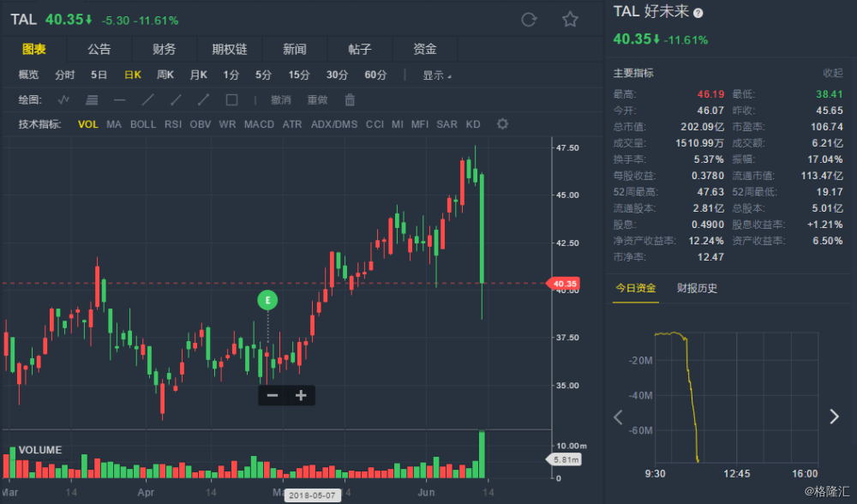857x504 pixels.
Task: Click the 5.81m volume label
Action: pyautogui.click(x=564, y=459)
